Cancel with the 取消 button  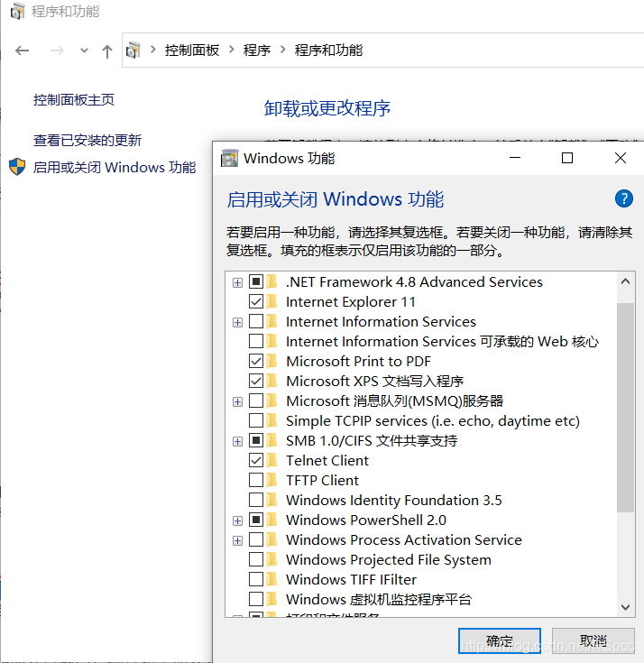click(593, 641)
